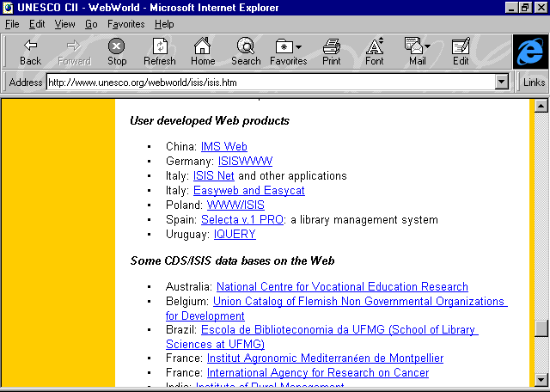Open the Search toolbar button

(246, 52)
